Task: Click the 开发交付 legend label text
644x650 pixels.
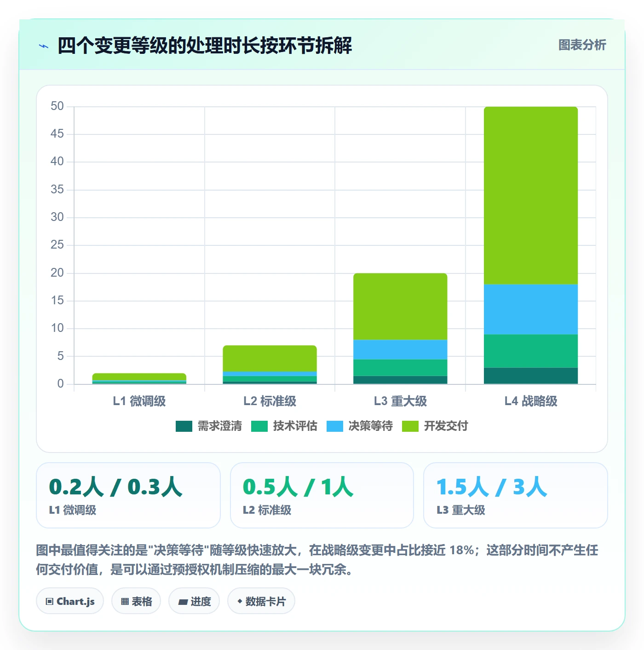Action: coord(446,426)
